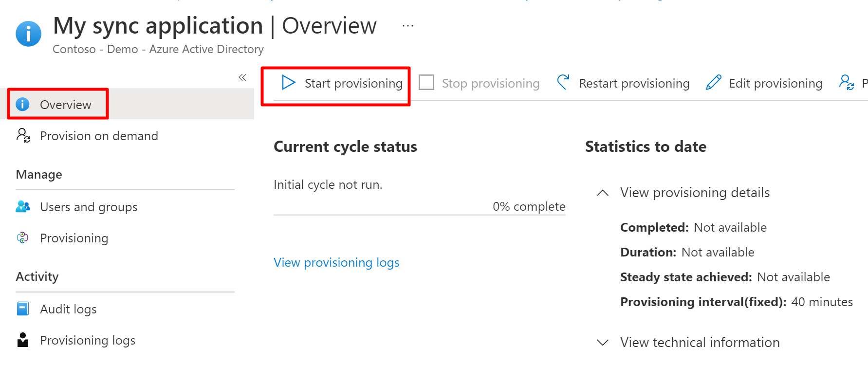Click the Users and groups icon

[x=23, y=207]
